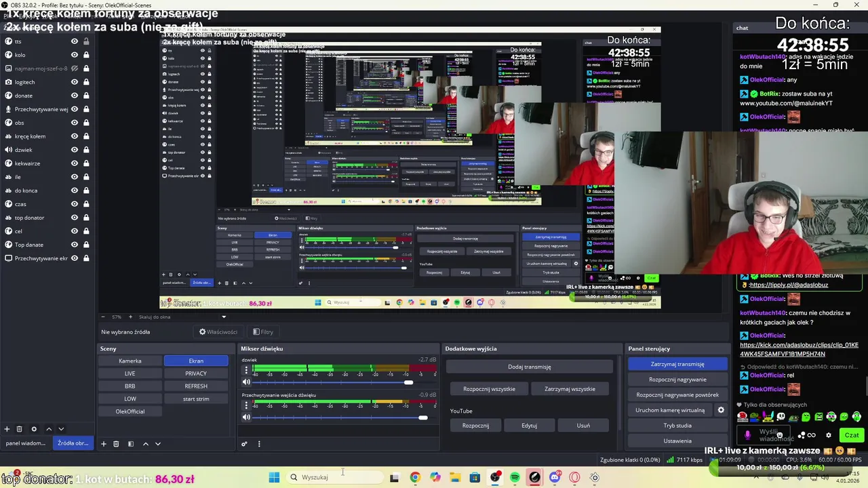Open source properties gear below the sources list
The image size is (868, 488).
pyautogui.click(x=34, y=429)
